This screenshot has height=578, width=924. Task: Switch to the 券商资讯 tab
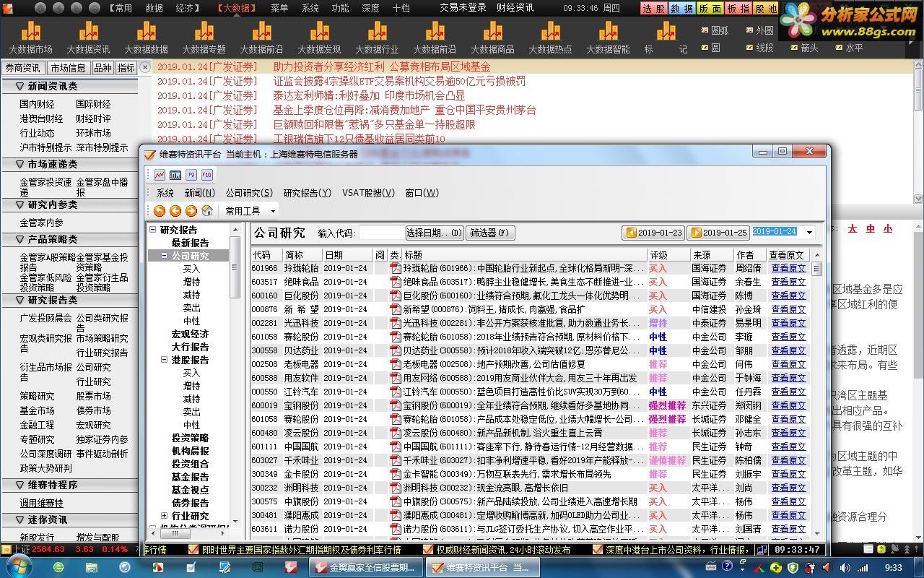22,68
